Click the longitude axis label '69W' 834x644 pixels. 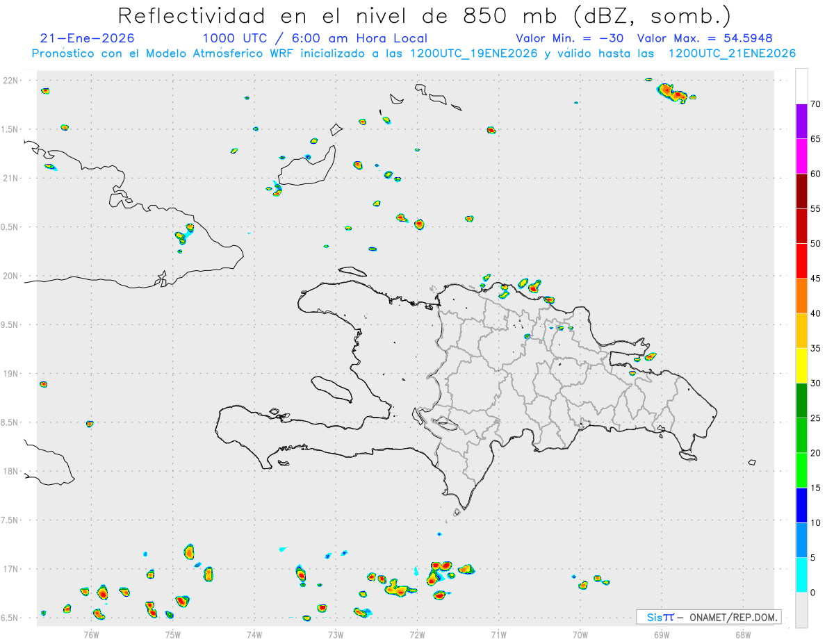point(662,634)
